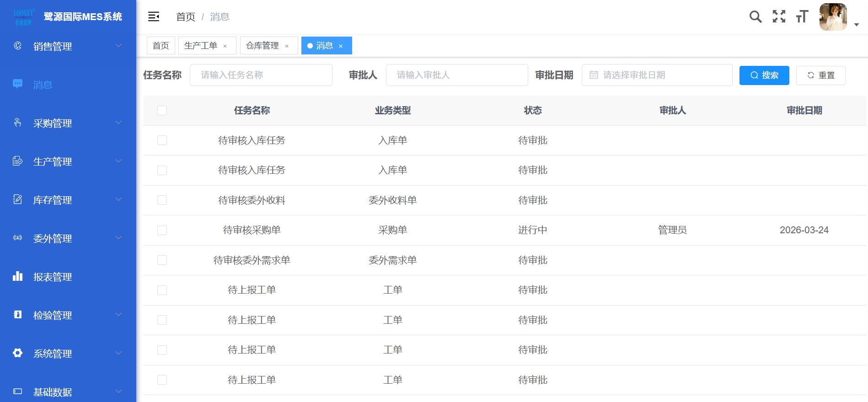Screen dimensions: 868x402
Task: Expand the 库存管理 menu chevron
Action: (x=118, y=199)
